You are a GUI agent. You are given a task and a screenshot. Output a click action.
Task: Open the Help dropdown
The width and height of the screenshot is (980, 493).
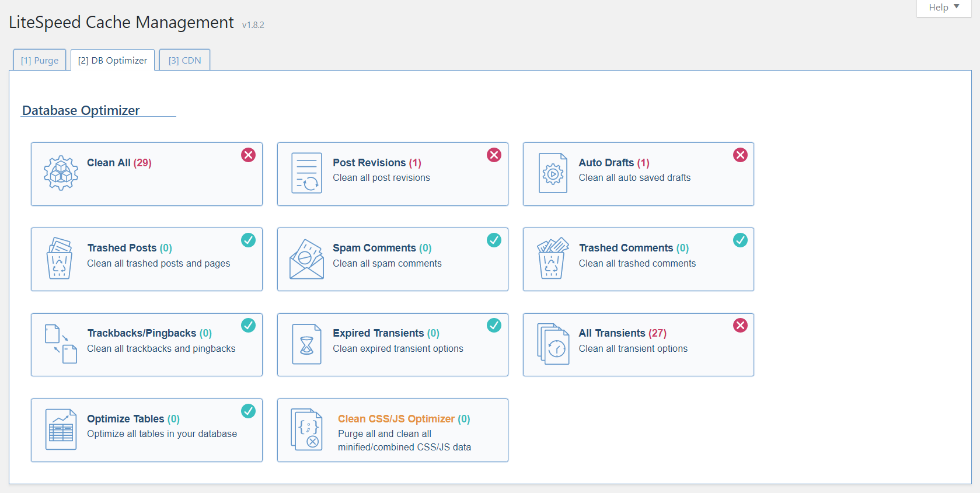pos(943,8)
